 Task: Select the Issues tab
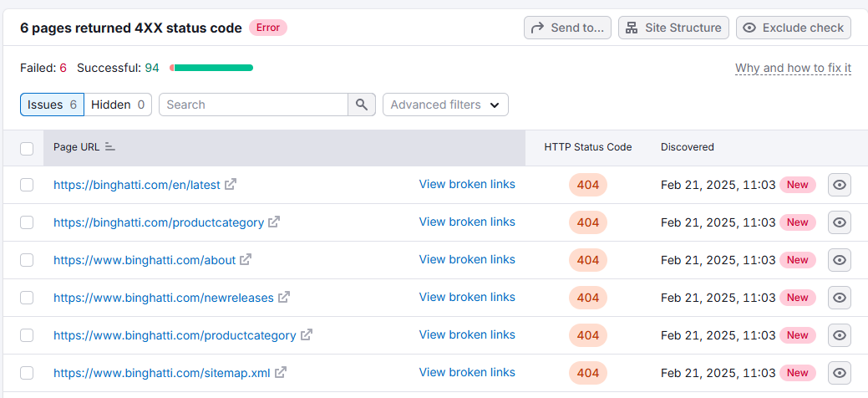click(52, 105)
